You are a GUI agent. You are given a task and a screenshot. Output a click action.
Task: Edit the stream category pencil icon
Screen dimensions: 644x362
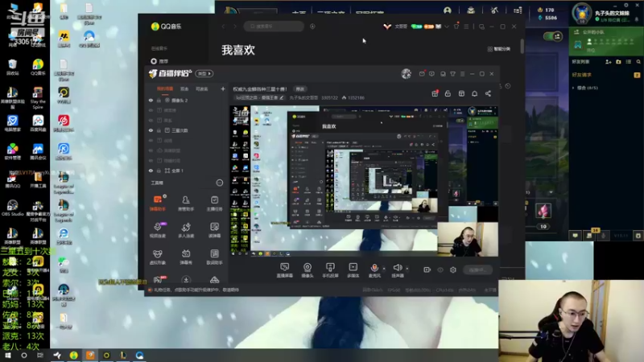coord(282,97)
